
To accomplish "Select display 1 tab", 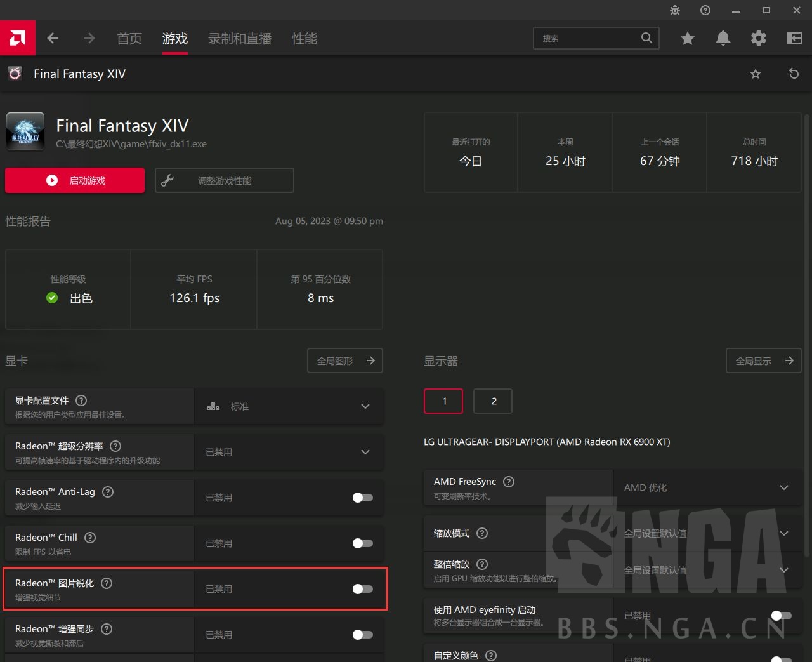I will pyautogui.click(x=443, y=401).
